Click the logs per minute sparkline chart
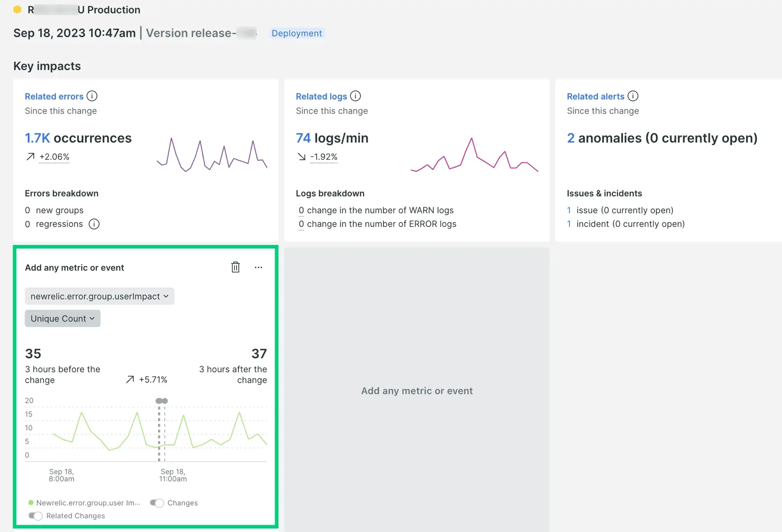Viewport: 782px width, 532px height. (x=474, y=154)
